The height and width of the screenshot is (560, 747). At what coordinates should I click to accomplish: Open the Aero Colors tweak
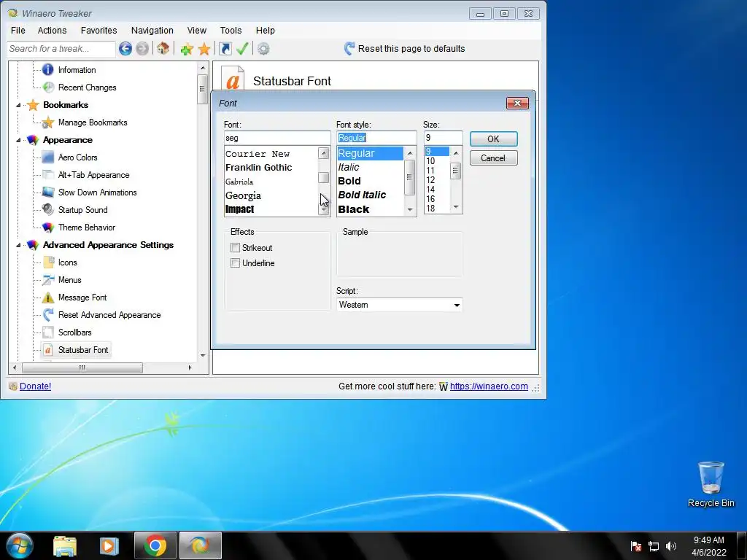[x=77, y=157]
